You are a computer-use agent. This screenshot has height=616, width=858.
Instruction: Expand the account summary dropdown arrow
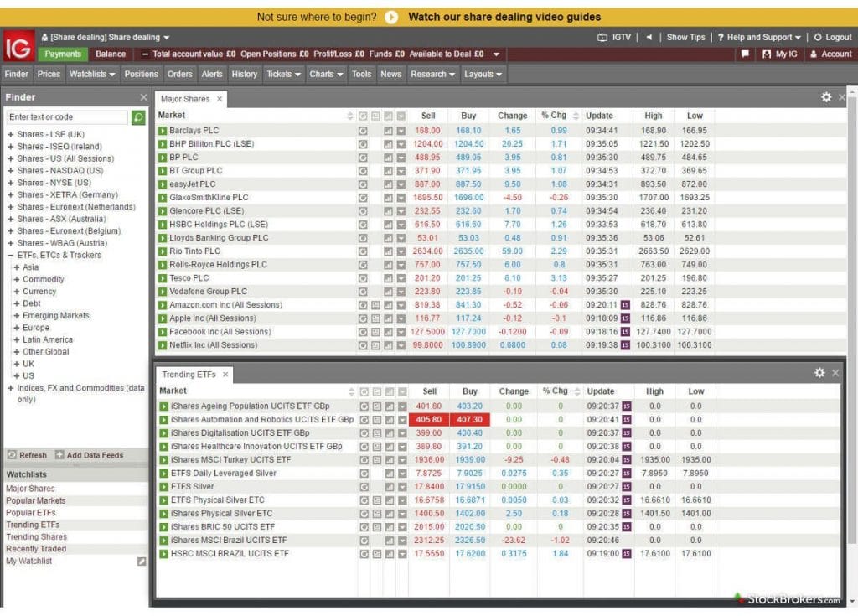[x=496, y=54]
